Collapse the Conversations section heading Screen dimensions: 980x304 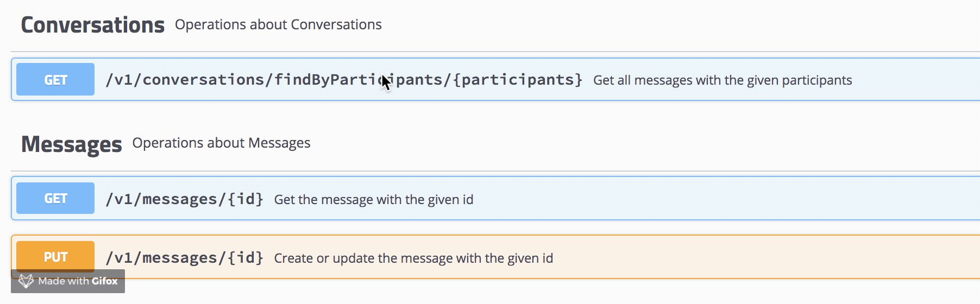point(92,25)
